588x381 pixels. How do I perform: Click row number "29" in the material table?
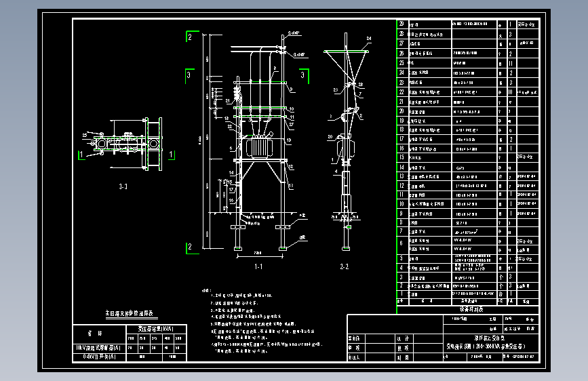401,24
